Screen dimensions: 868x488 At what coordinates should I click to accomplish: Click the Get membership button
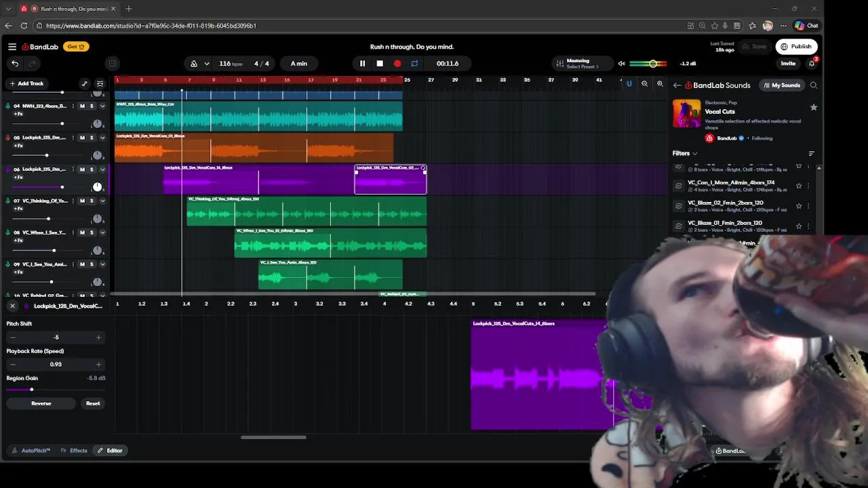point(76,47)
